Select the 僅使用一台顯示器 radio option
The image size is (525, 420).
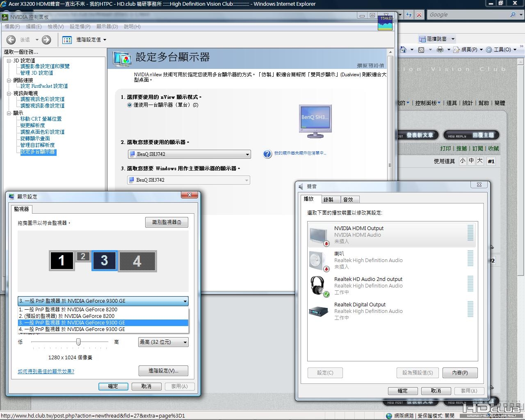[x=130, y=105]
